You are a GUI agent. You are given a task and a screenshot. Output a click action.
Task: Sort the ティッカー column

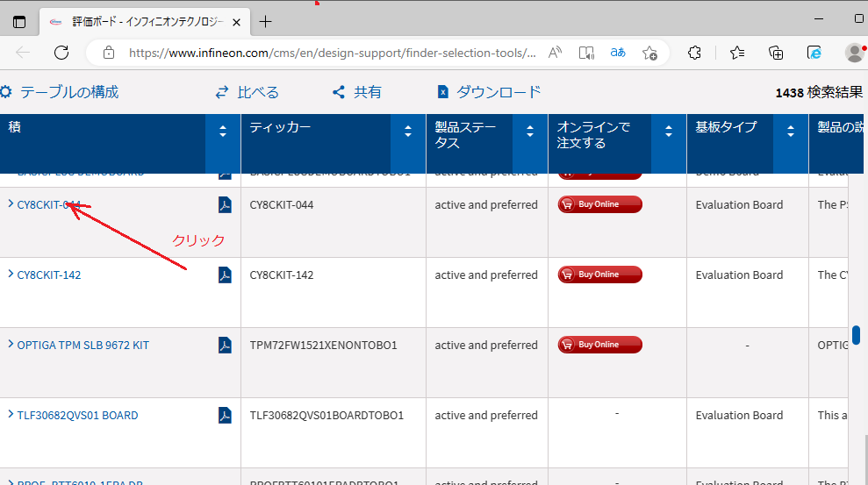408,131
